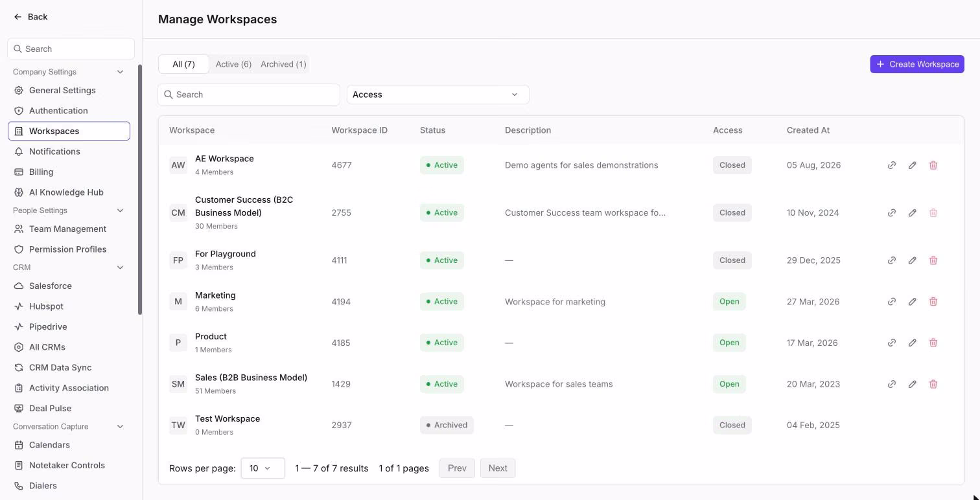This screenshot has width=980, height=500.
Task: Edit pencil icon for Sales (B2B Business Model)
Action: click(913, 384)
